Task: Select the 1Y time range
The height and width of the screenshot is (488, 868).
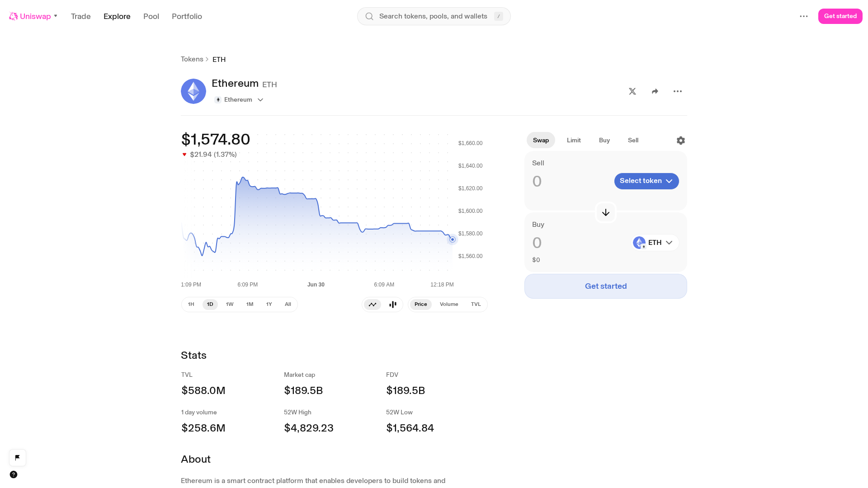Action: click(269, 305)
